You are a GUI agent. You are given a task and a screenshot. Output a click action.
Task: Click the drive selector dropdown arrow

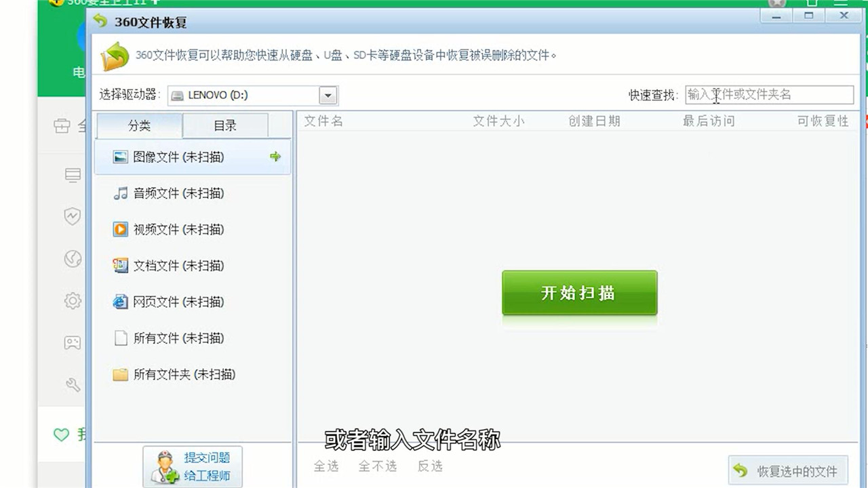coord(328,95)
